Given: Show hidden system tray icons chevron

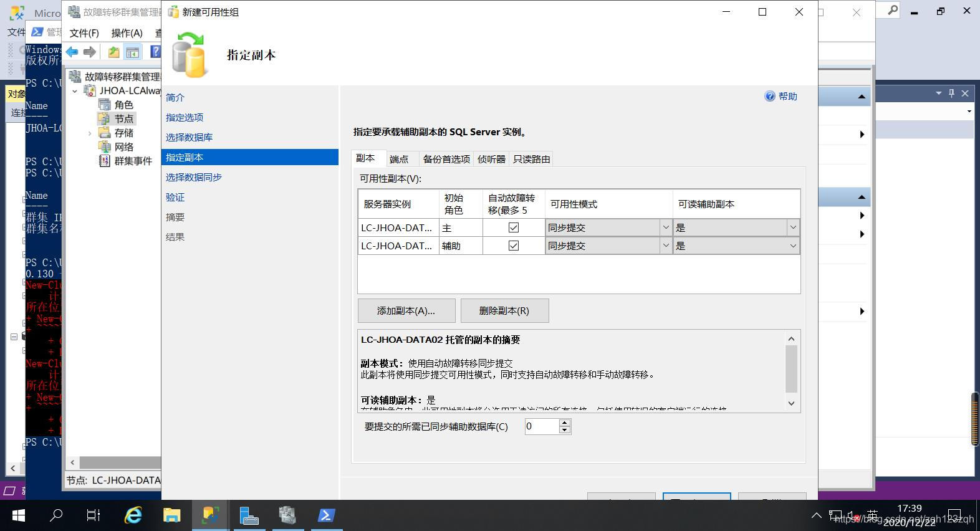Looking at the screenshot, I should tap(816, 515).
